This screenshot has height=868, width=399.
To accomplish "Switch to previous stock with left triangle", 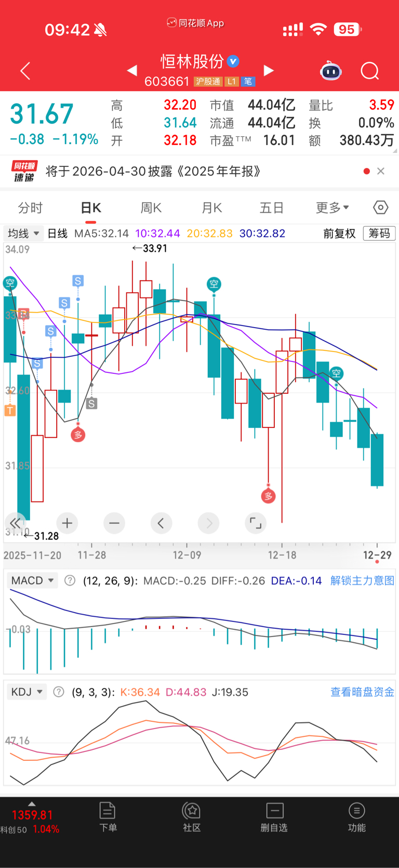I will coord(132,70).
